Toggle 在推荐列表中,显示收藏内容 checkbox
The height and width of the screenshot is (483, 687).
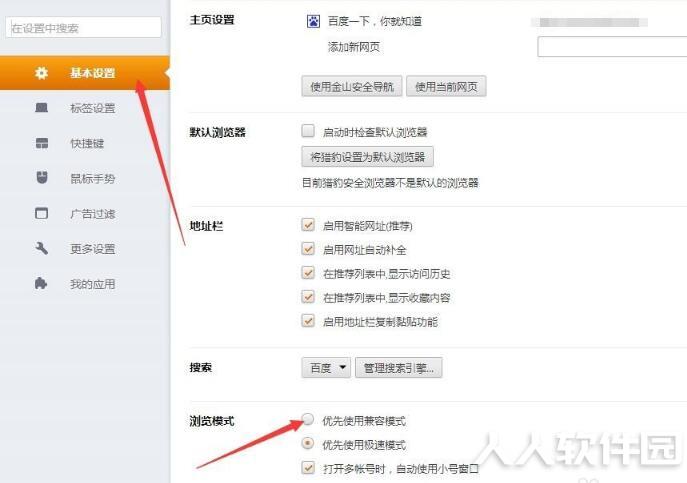[308, 297]
